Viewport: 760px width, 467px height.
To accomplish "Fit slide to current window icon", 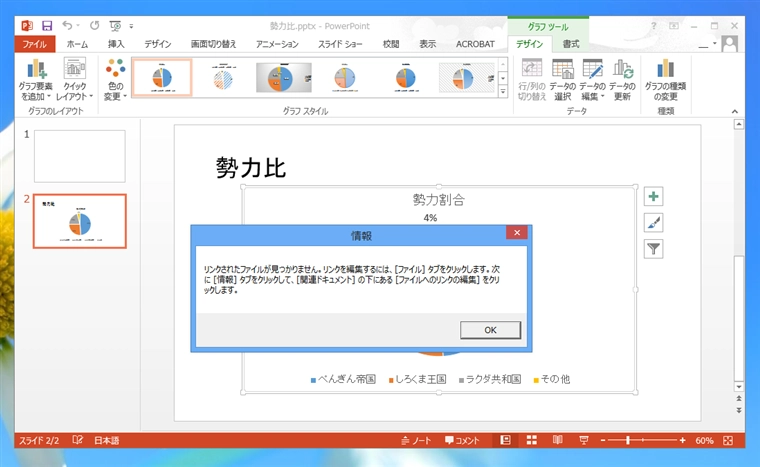I will (x=728, y=440).
